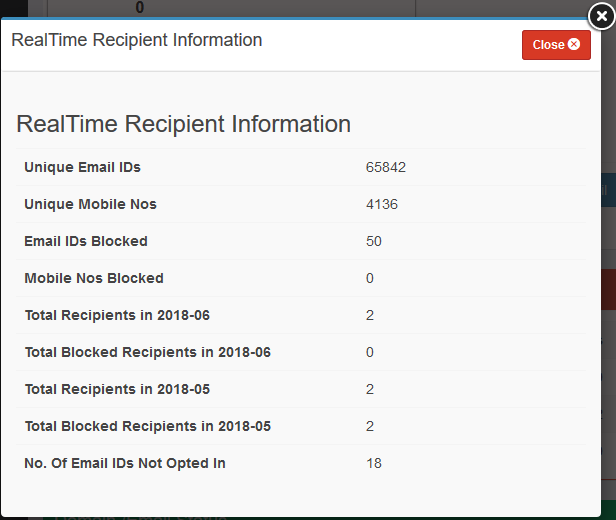Image resolution: width=616 pixels, height=520 pixels.
Task: Dismiss the modal with the round X icon
Action: 600,15
